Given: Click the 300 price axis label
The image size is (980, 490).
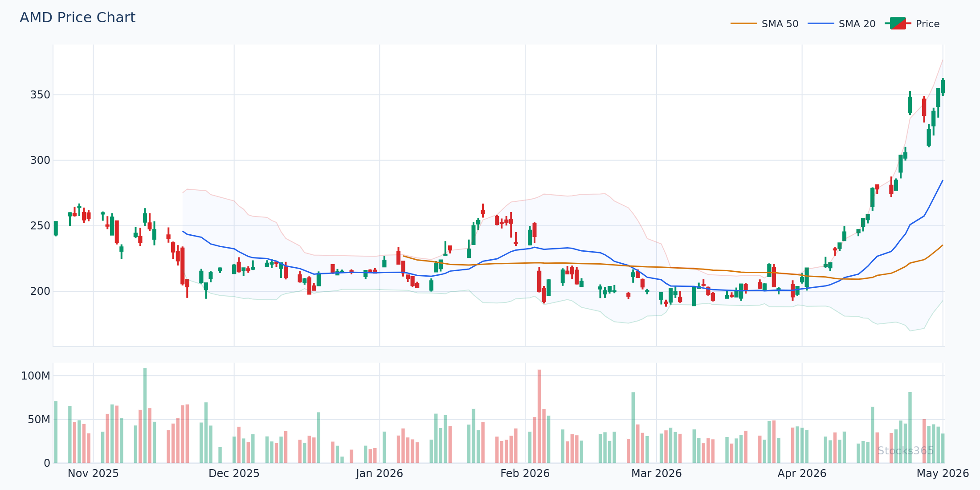Looking at the screenshot, I should click(x=40, y=160).
